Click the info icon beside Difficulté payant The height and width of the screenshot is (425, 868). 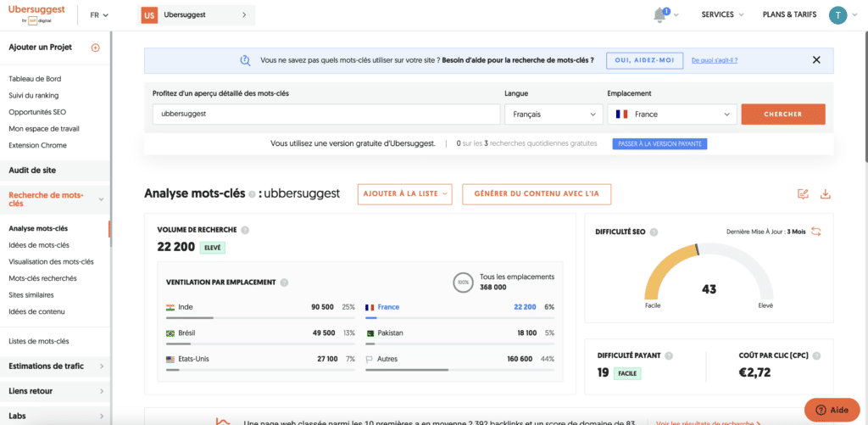669,355
